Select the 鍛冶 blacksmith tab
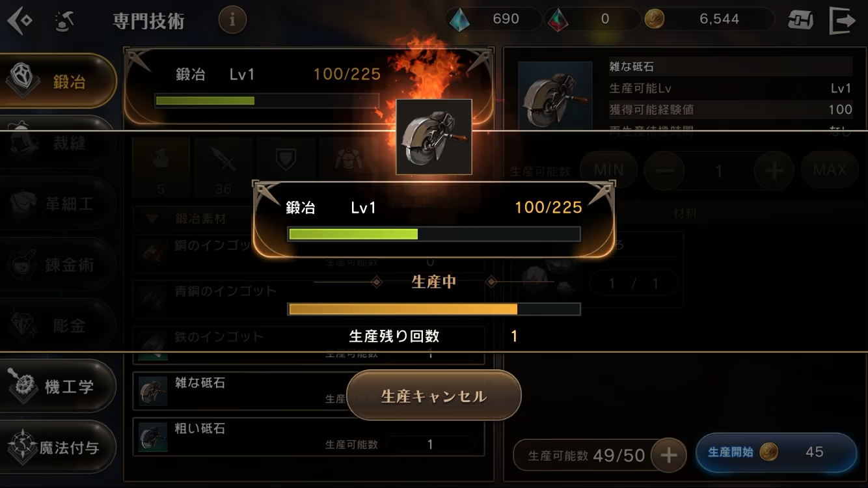 pos(57,82)
